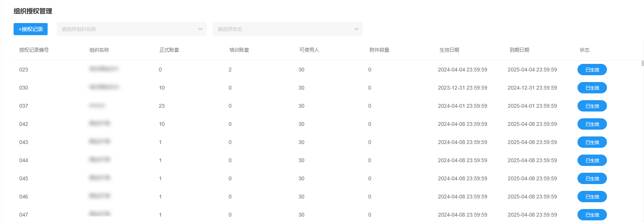Click the 生效日期 column header
The width and height of the screenshot is (644, 223).
click(x=449, y=50)
